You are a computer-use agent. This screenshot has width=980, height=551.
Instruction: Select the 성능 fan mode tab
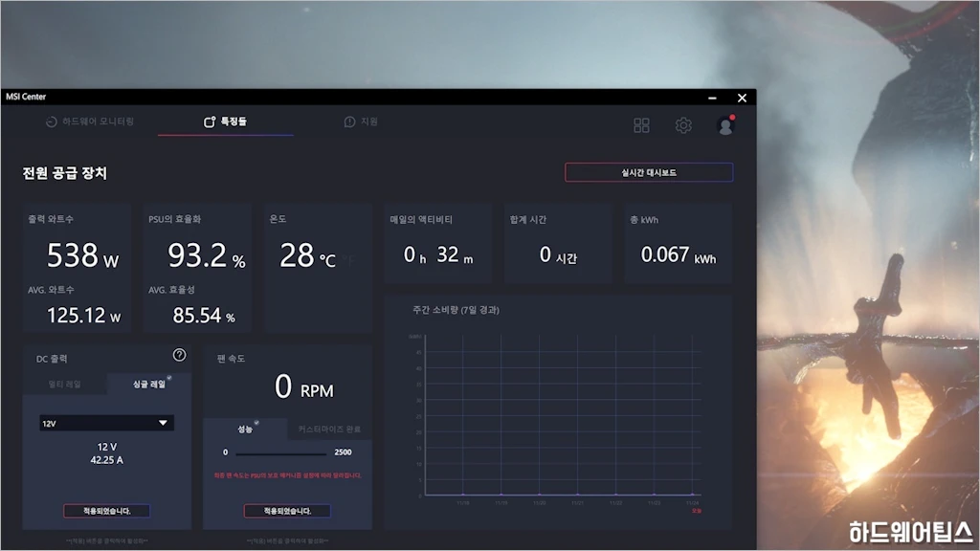(245, 430)
